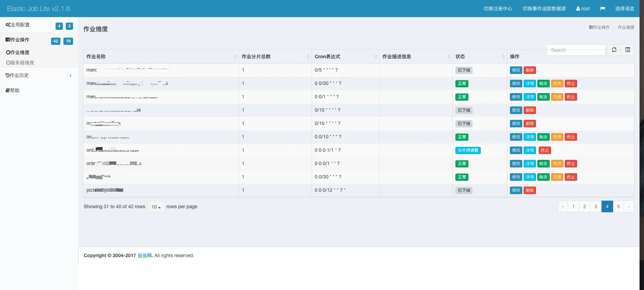The image size is (644, 290).
Task: Expand 作业历史 sidebar chevron
Action: [x=70, y=75]
